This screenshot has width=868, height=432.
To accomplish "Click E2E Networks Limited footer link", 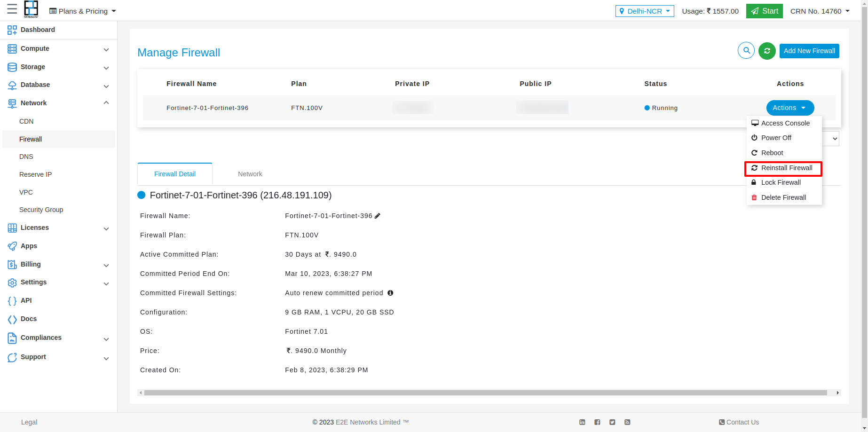I will (x=372, y=422).
